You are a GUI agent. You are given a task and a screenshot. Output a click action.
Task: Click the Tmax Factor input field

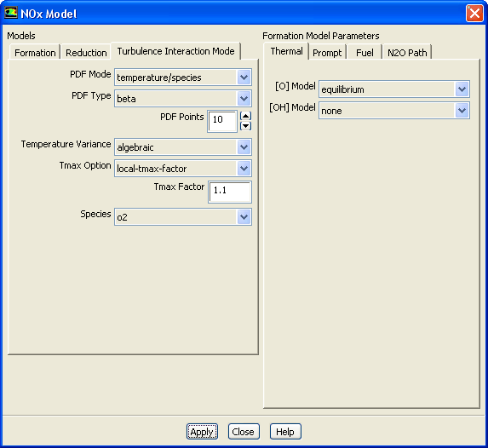[x=230, y=192]
